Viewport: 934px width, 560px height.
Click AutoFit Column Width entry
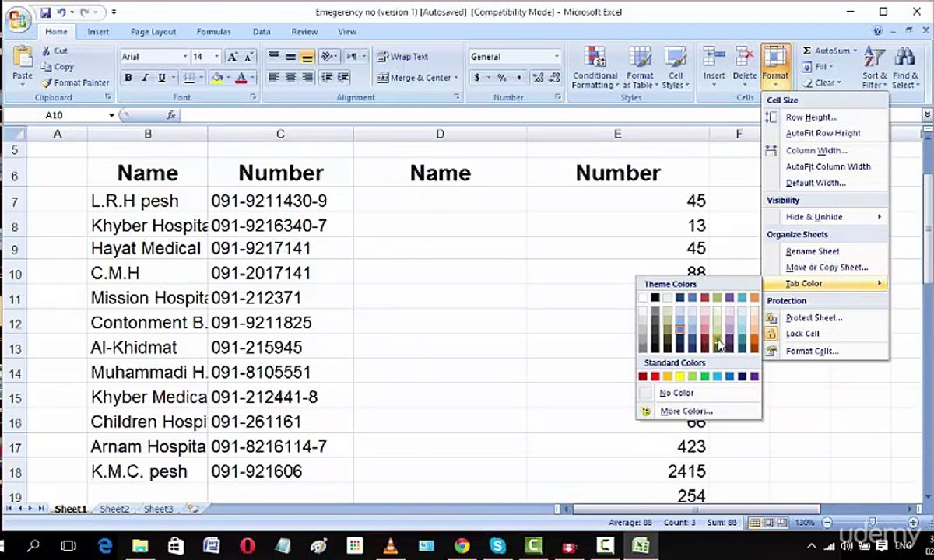(x=825, y=166)
